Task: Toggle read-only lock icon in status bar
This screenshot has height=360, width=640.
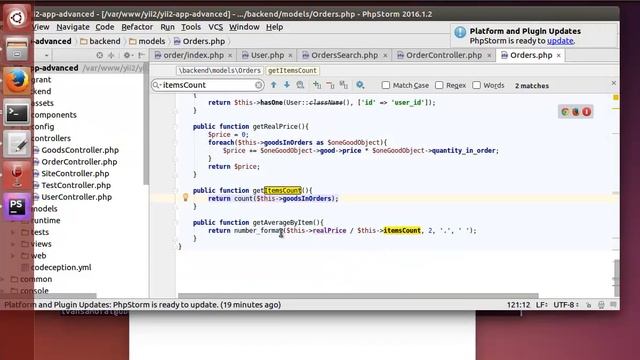Action: [588, 305]
